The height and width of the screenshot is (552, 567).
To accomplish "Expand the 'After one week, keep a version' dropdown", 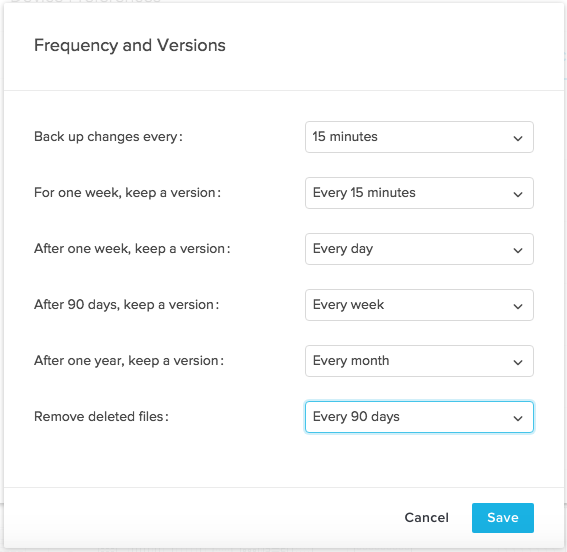I will point(419,249).
